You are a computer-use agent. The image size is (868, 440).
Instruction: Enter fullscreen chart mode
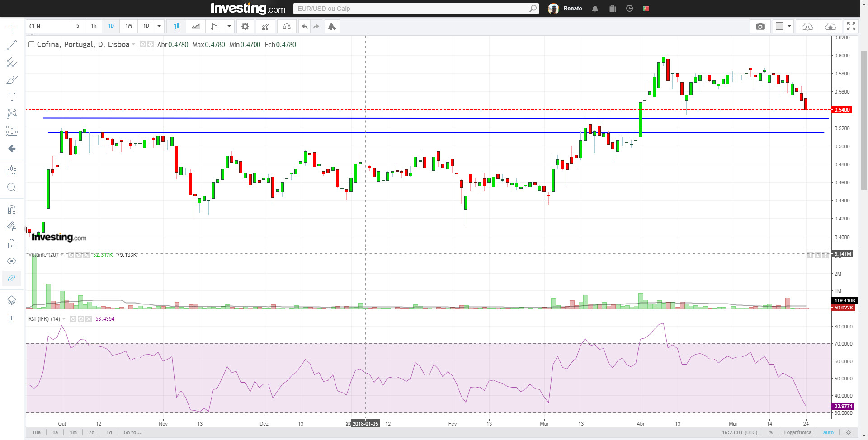click(x=851, y=26)
